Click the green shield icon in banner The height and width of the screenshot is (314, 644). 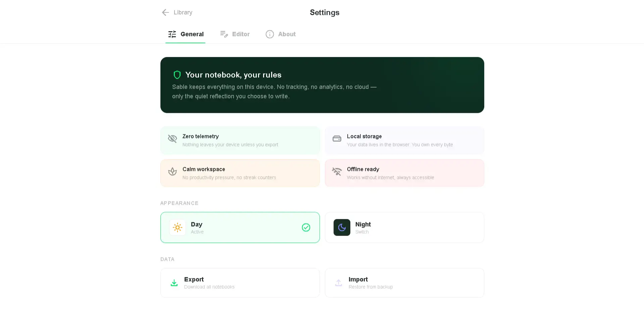pos(177,75)
